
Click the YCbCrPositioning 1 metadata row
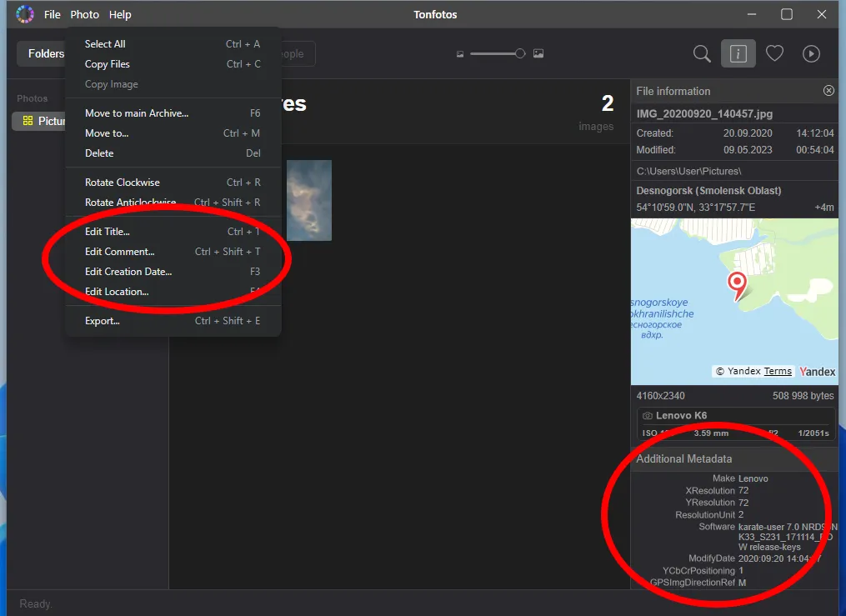[703, 571]
